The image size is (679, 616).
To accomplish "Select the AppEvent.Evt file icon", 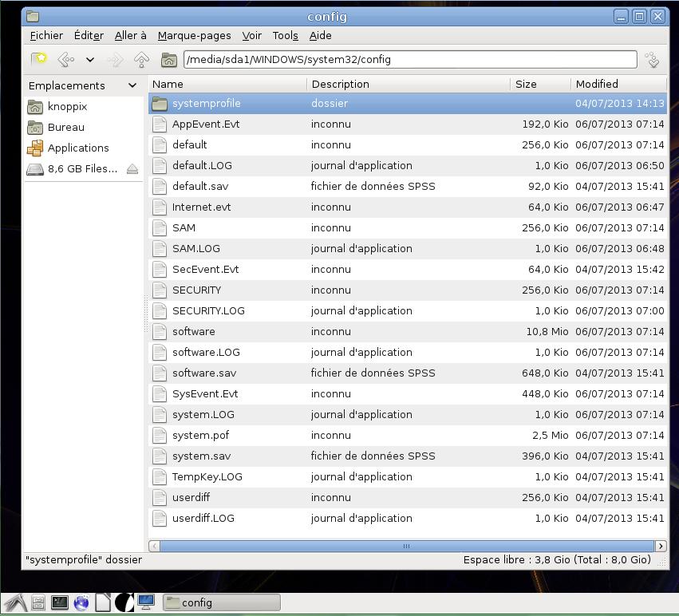I will point(160,124).
